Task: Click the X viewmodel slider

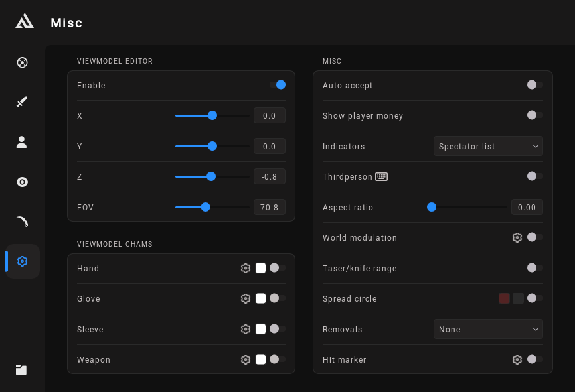Action: (212, 116)
